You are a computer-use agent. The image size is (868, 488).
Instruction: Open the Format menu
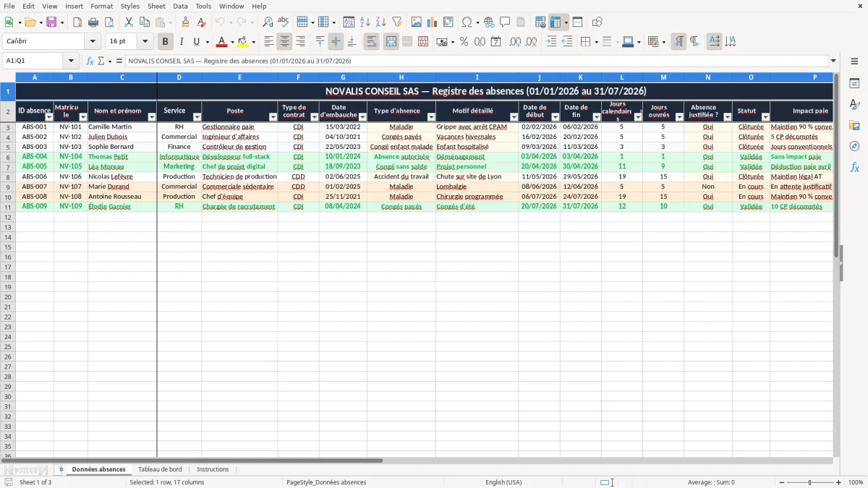pos(101,6)
